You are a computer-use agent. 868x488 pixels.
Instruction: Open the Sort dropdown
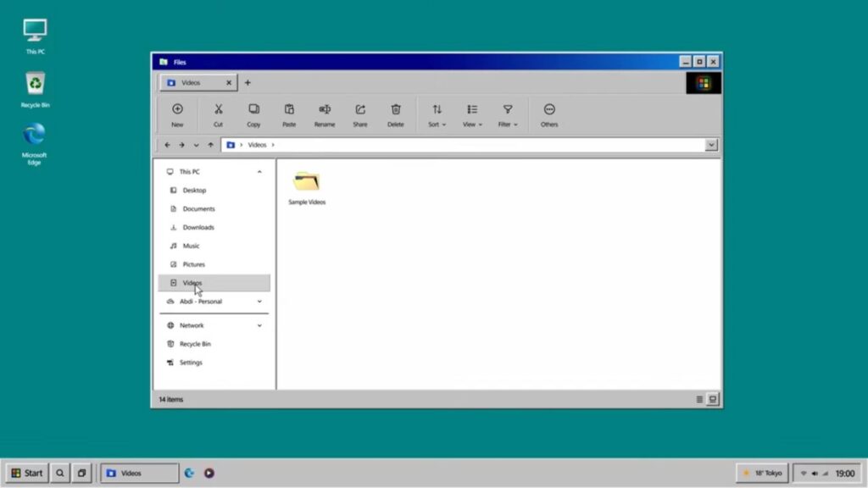[x=437, y=114]
